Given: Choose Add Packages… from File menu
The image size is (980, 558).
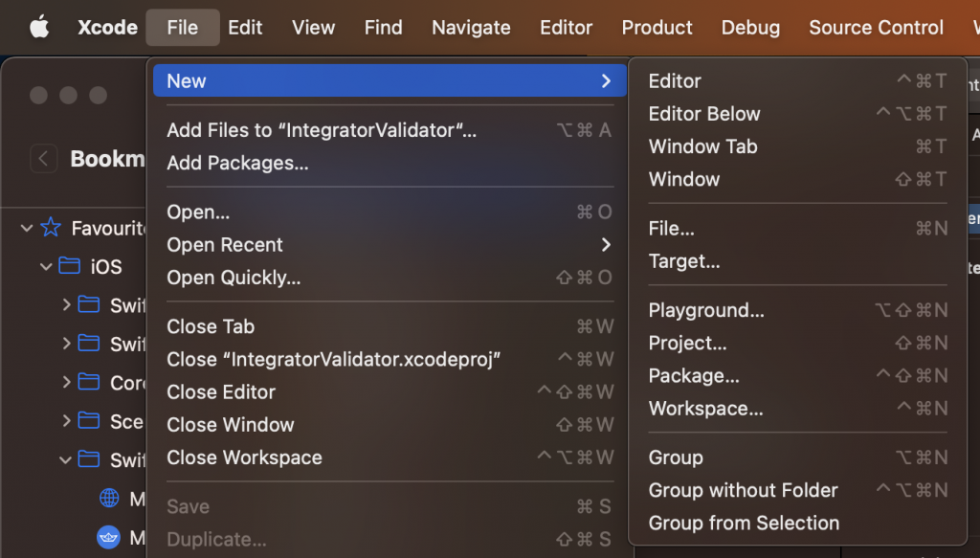Looking at the screenshot, I should tap(390, 163).
